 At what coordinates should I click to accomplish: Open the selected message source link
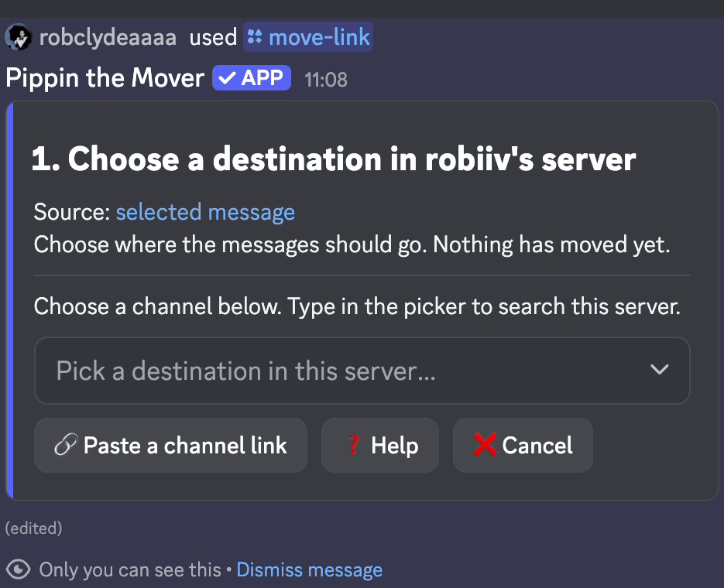point(205,212)
